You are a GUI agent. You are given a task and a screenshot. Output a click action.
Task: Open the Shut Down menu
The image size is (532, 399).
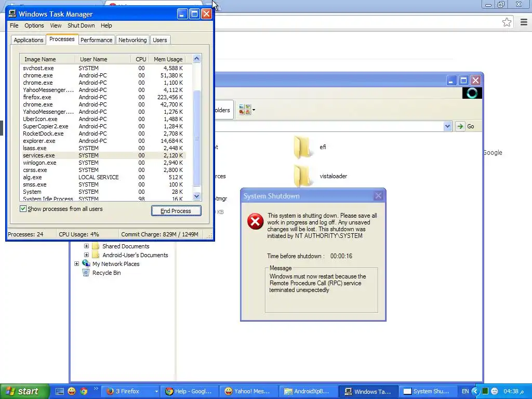coord(81,25)
